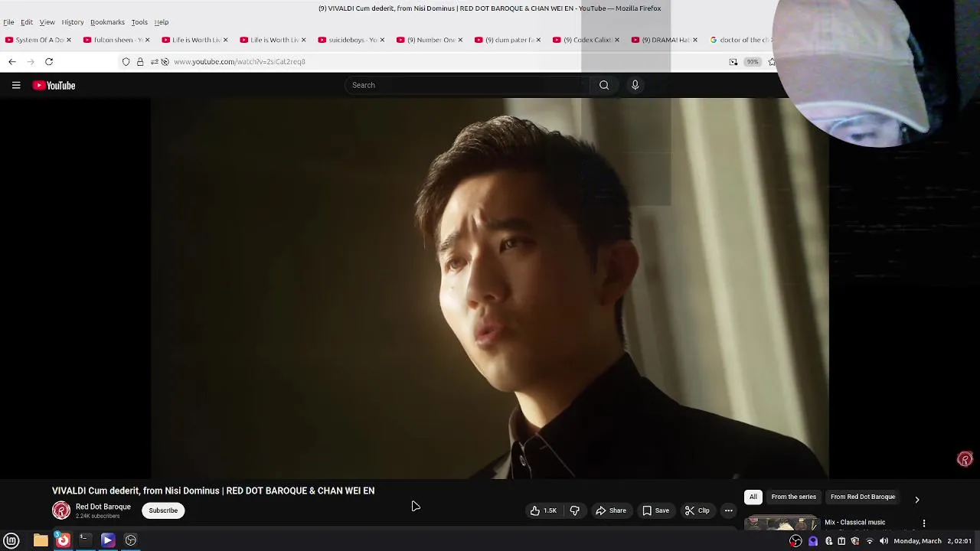This screenshot has height=551, width=980.
Task: Subscribe to Red Dot Baroque
Action: [x=163, y=510]
